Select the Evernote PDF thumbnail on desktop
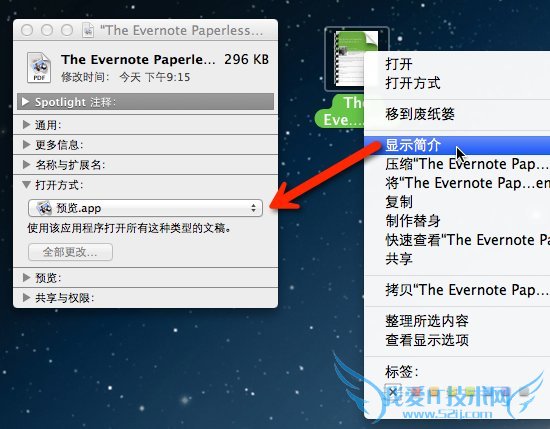Image resolution: width=550 pixels, height=429 pixels. point(356,59)
